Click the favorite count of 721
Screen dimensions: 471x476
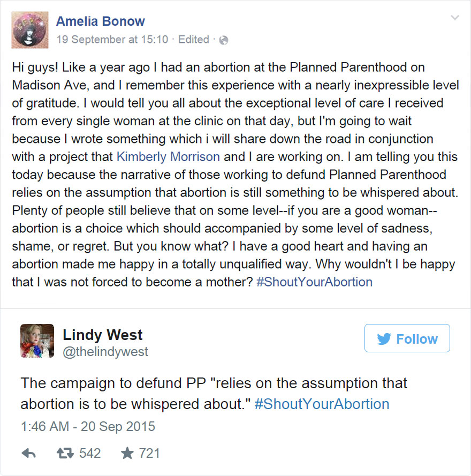coord(148,452)
